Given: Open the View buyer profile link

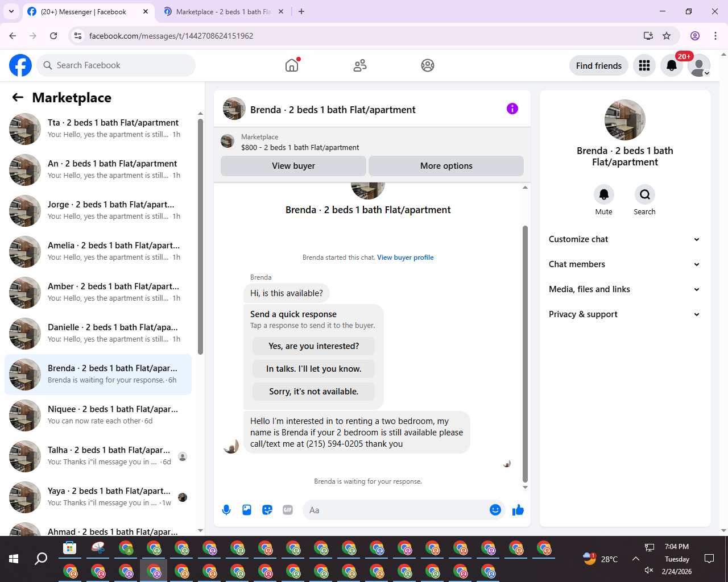Looking at the screenshot, I should pos(406,257).
